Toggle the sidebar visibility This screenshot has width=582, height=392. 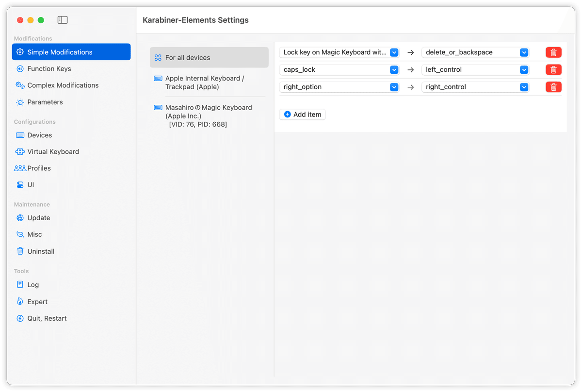pos(63,20)
